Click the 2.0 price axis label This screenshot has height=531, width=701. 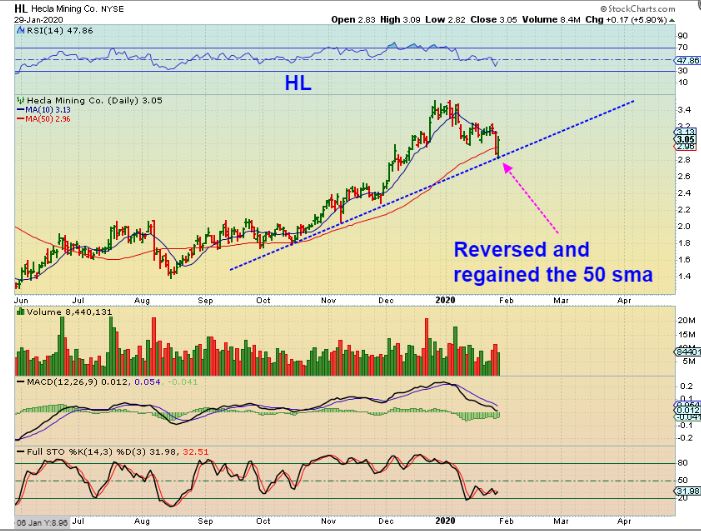point(684,226)
